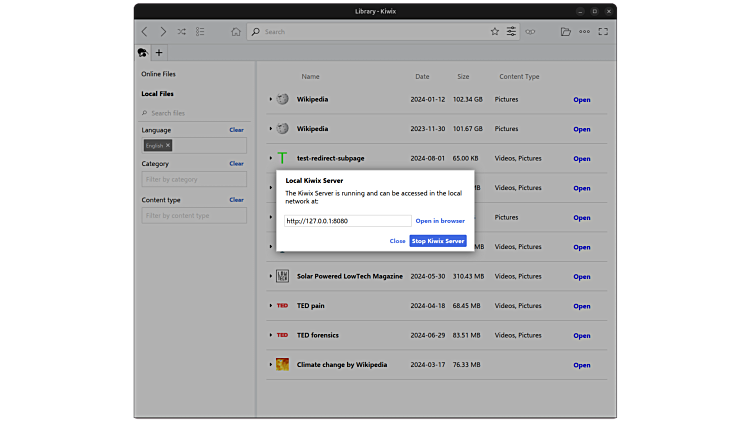Expand the TED pain row
752x423 pixels.
coord(271,306)
